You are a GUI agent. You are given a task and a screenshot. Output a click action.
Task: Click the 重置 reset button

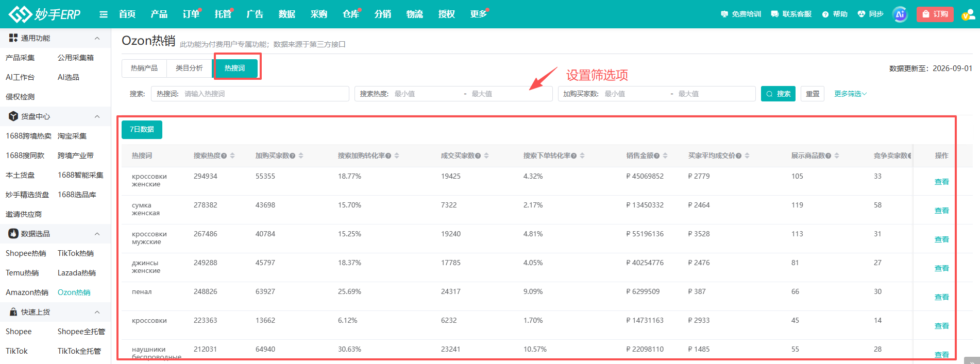(813, 94)
